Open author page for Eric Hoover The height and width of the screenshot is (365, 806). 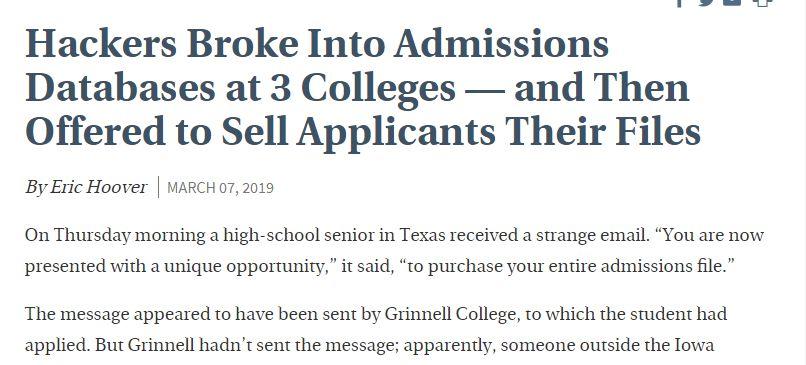[98, 187]
